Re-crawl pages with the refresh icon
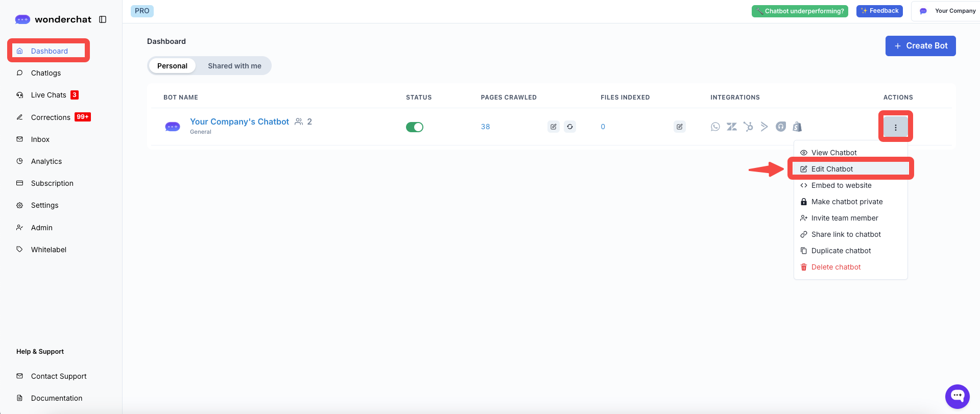The height and width of the screenshot is (414, 980). coord(570,127)
